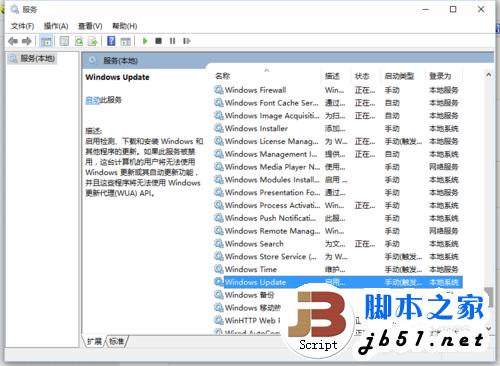Viewport: 500px width, 366px height.
Task: Sort by the 启动类型 column header
Action: [399, 76]
